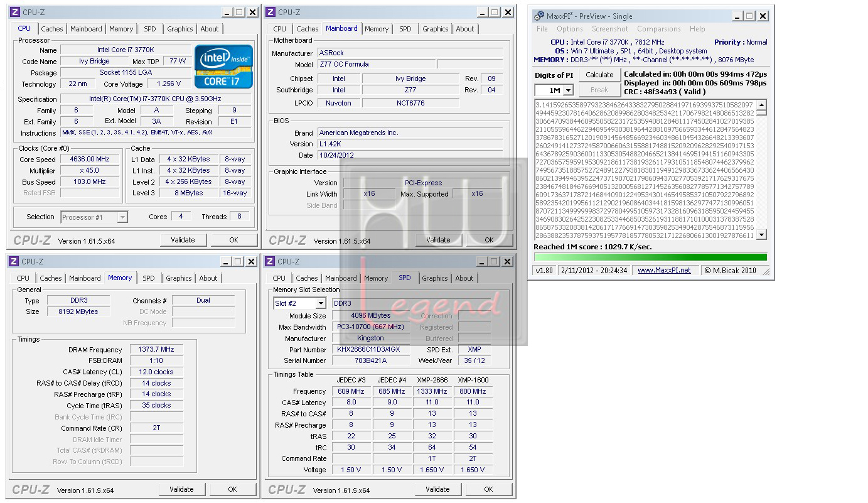Click the Level 3 8 MBytes cache field

coord(189,193)
